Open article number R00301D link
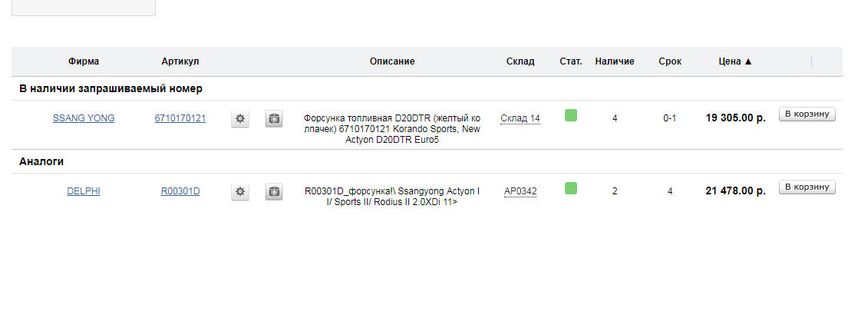Viewport: 868px width, 328px height. point(180,191)
